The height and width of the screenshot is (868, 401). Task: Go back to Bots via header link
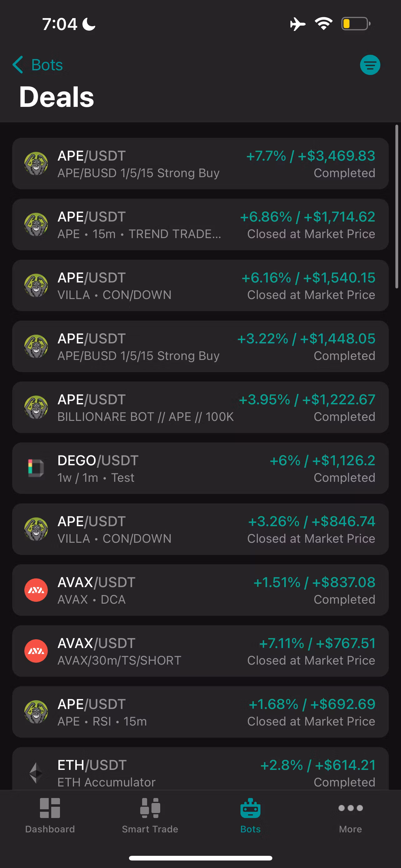[47, 65]
